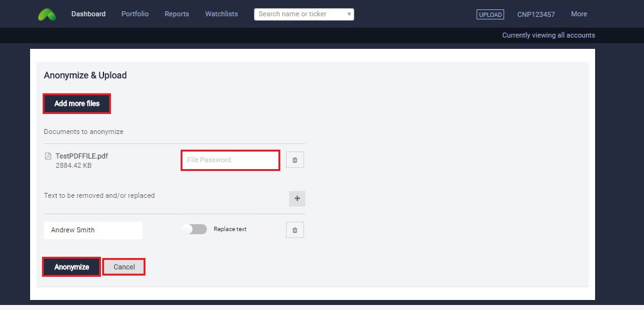The width and height of the screenshot is (644, 310).
Task: Toggle the Replace text switch
Action: tap(194, 229)
